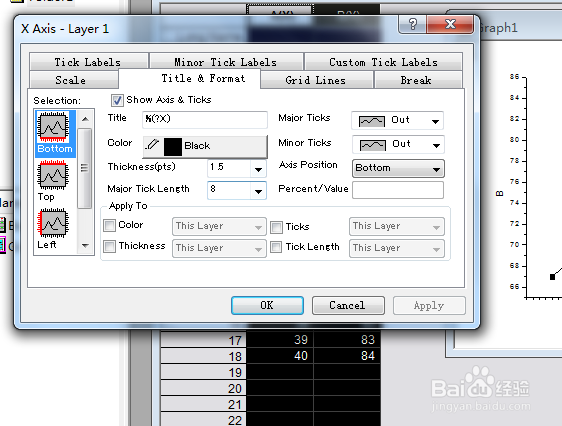This screenshot has height=426, width=562.
Task: Select the Title & Format tab
Action: 189,78
